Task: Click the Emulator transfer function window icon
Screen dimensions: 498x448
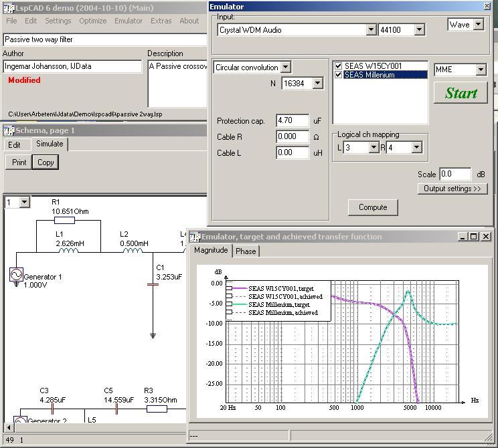Action: [194, 237]
